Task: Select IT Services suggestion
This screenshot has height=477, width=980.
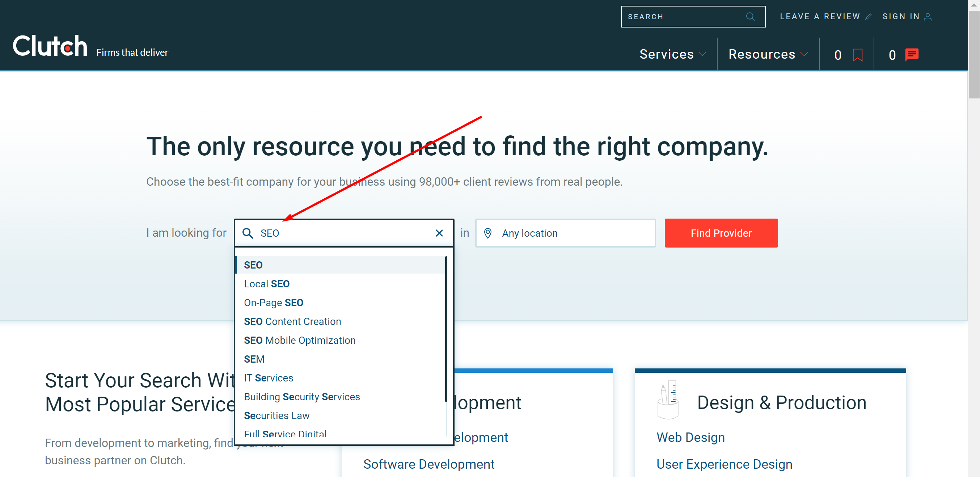Action: click(x=340, y=378)
